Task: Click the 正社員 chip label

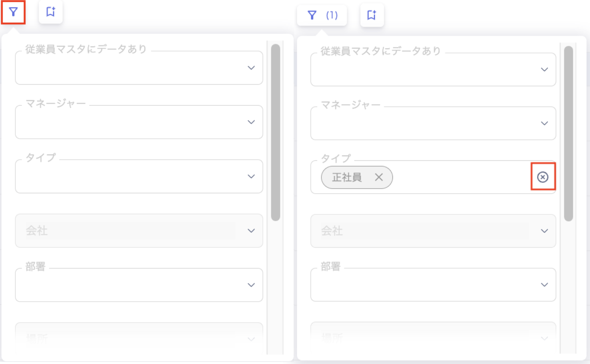Action: pyautogui.click(x=347, y=177)
